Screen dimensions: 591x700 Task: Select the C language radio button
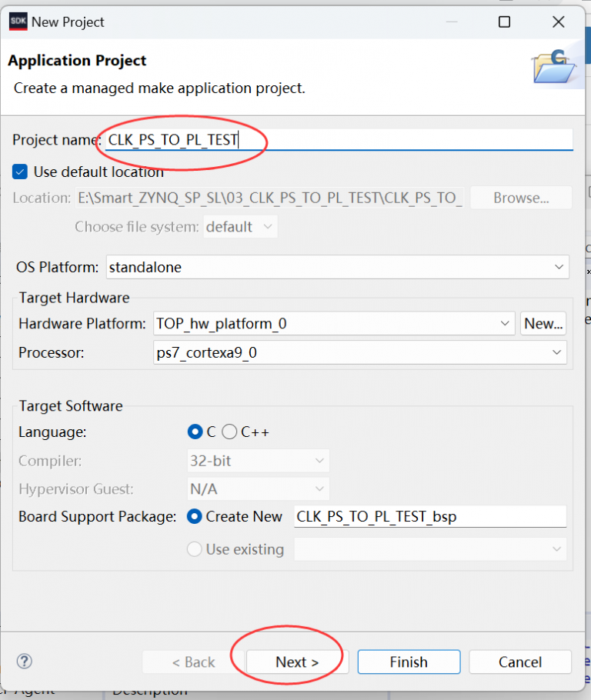[x=195, y=432]
